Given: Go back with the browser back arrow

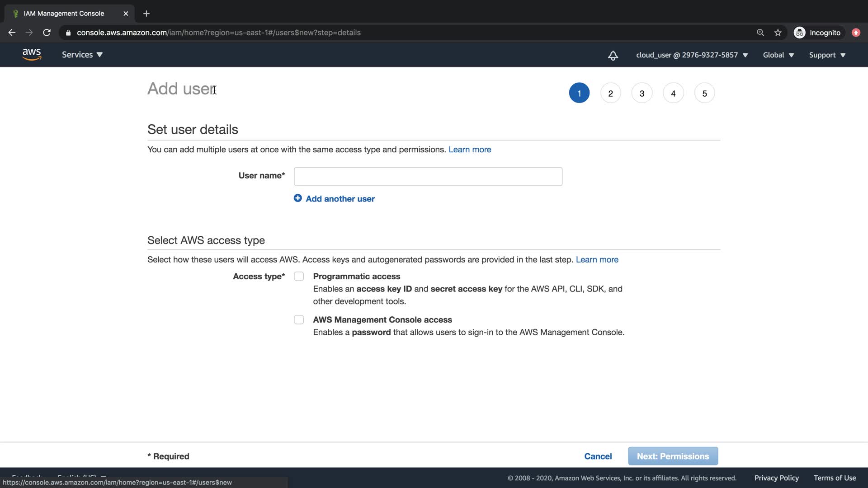Looking at the screenshot, I should (x=12, y=33).
